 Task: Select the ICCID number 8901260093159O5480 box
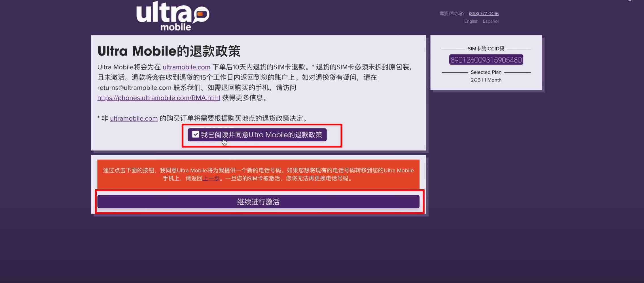point(486,60)
